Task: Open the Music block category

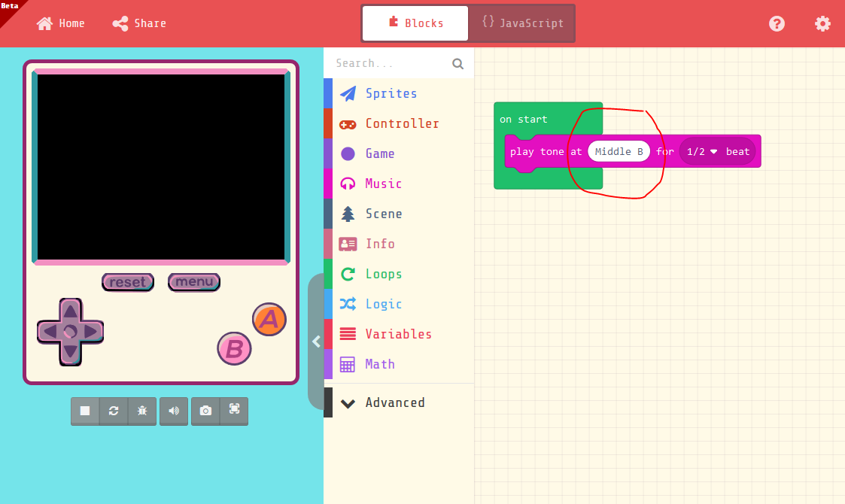Action: pyautogui.click(x=399, y=184)
